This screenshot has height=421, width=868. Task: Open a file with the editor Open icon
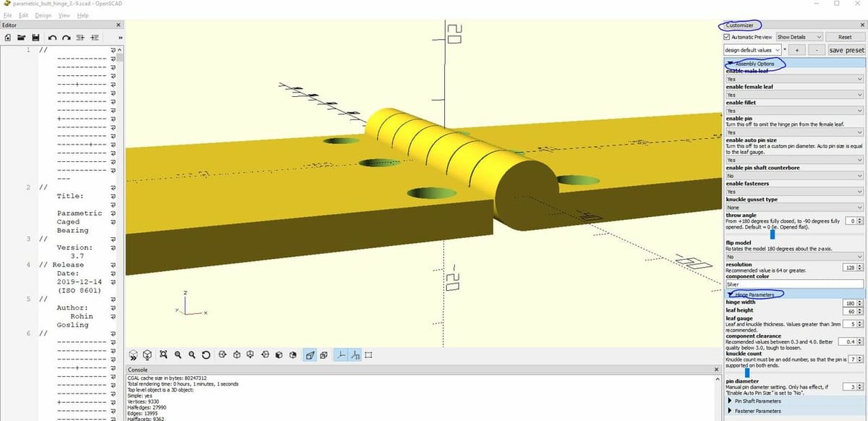coord(20,37)
